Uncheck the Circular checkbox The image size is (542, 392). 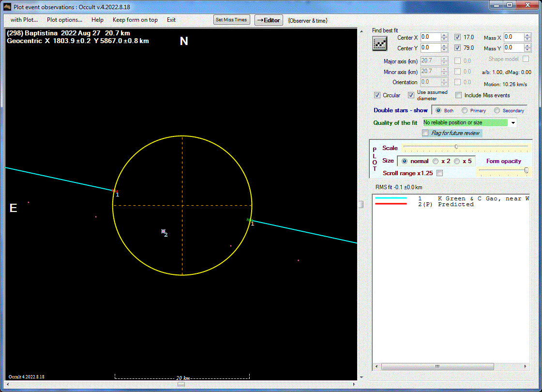click(x=377, y=95)
